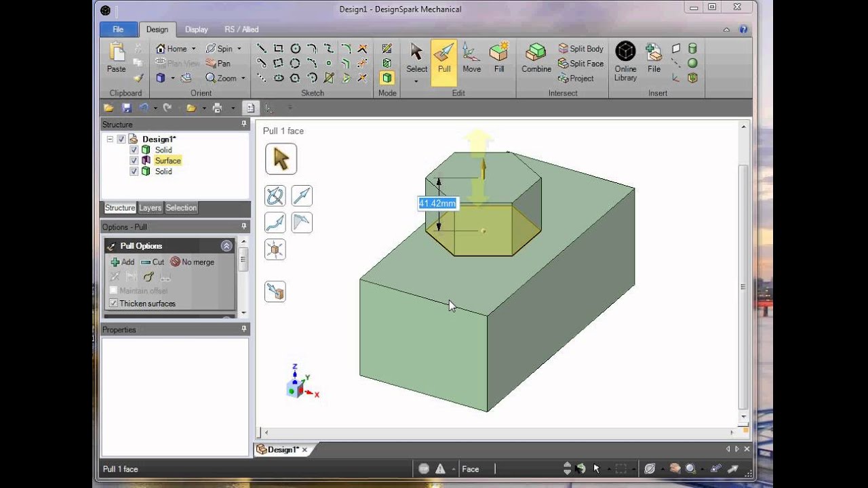Click the Print icon in the quick toolbar
The height and width of the screenshot is (488, 868).
pyautogui.click(x=217, y=108)
